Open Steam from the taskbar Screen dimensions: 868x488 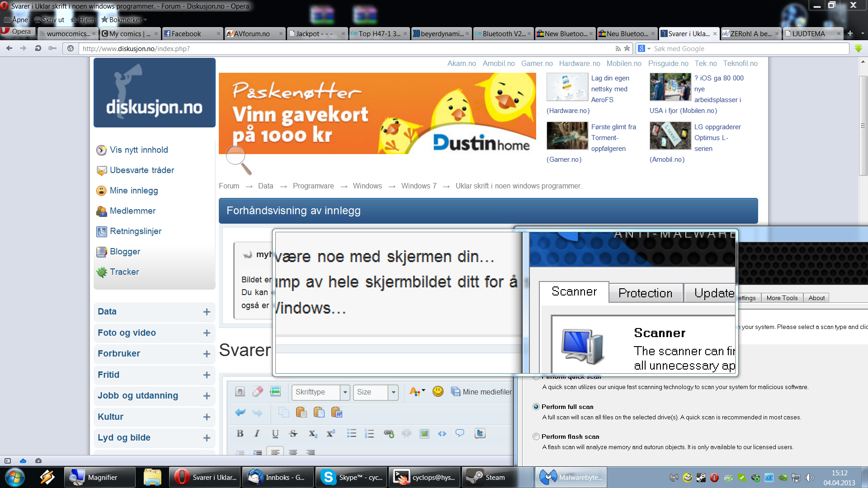click(497, 477)
